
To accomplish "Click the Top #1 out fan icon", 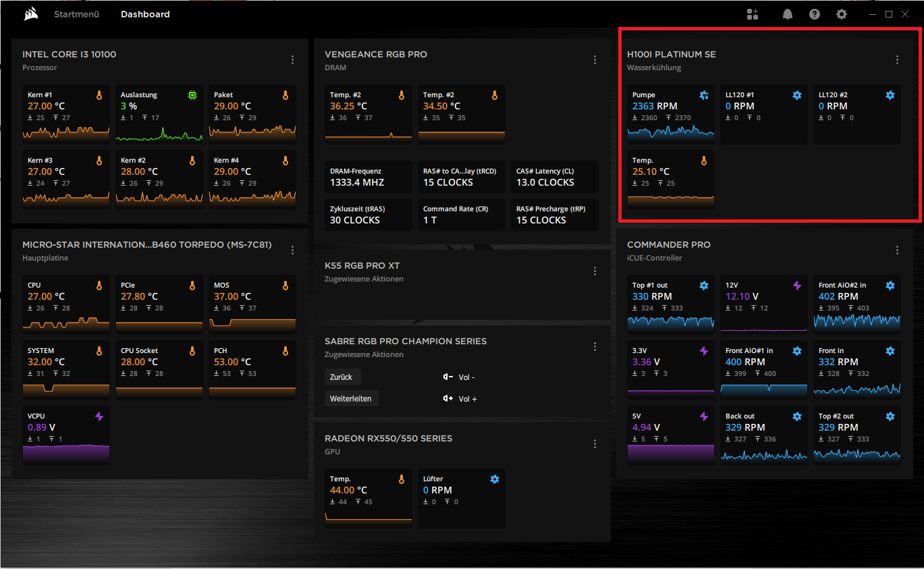I will click(704, 286).
